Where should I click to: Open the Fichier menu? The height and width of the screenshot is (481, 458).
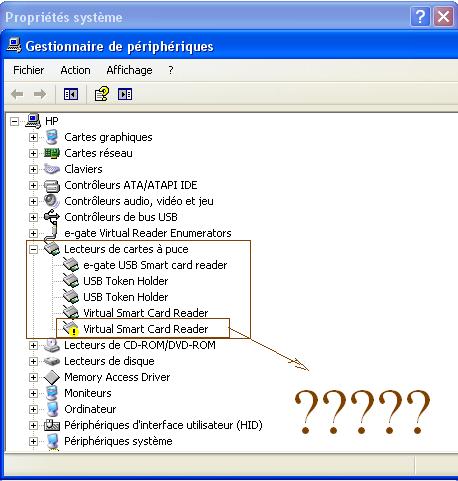[29, 70]
